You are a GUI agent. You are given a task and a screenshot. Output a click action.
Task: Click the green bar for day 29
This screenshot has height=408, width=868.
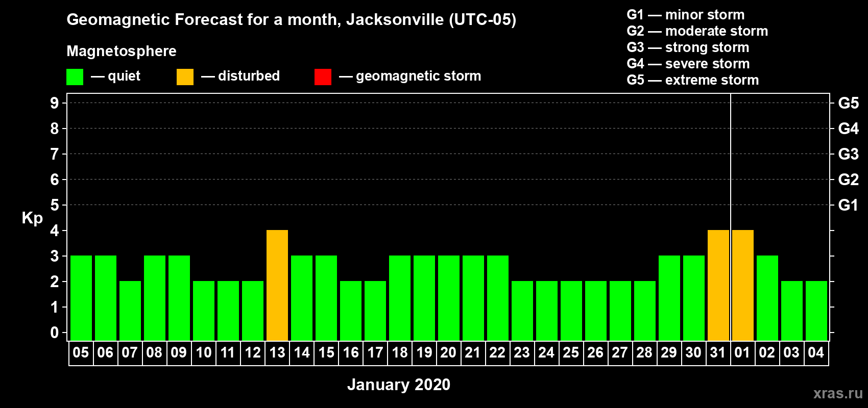(669, 298)
